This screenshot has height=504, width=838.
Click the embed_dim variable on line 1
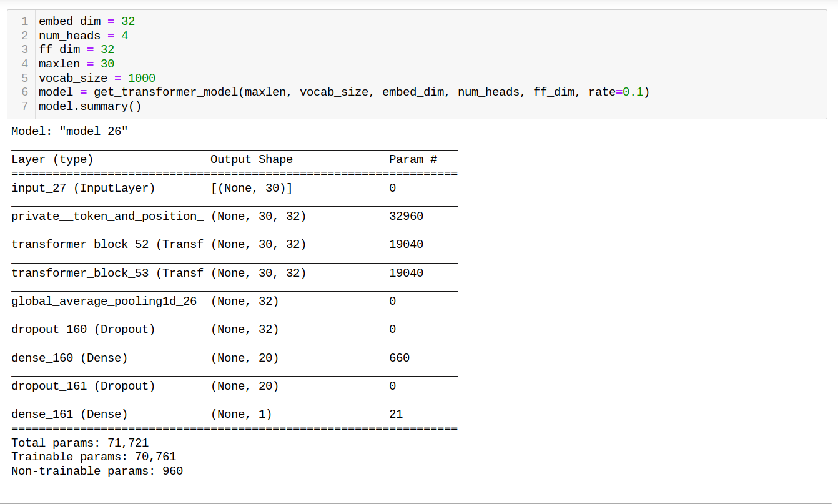64,21
